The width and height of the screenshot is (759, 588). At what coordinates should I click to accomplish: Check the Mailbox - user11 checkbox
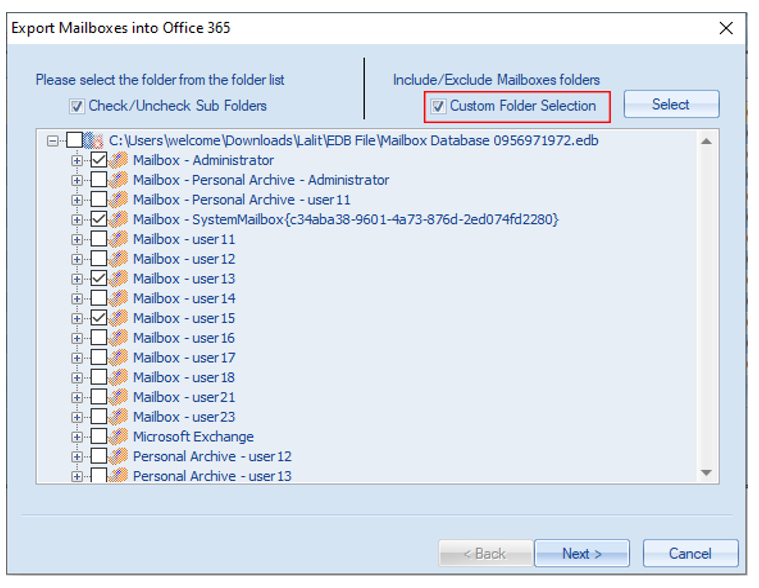99,239
